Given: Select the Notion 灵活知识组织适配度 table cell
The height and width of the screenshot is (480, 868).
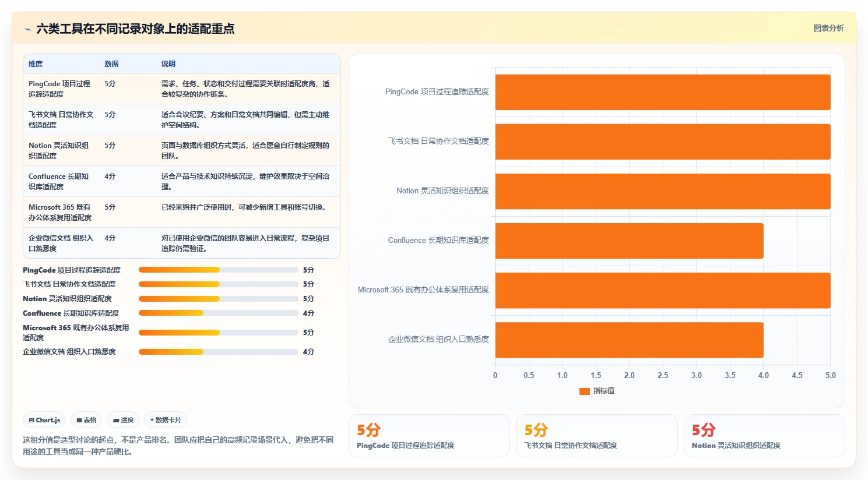Looking at the screenshot, I should coord(61,150).
